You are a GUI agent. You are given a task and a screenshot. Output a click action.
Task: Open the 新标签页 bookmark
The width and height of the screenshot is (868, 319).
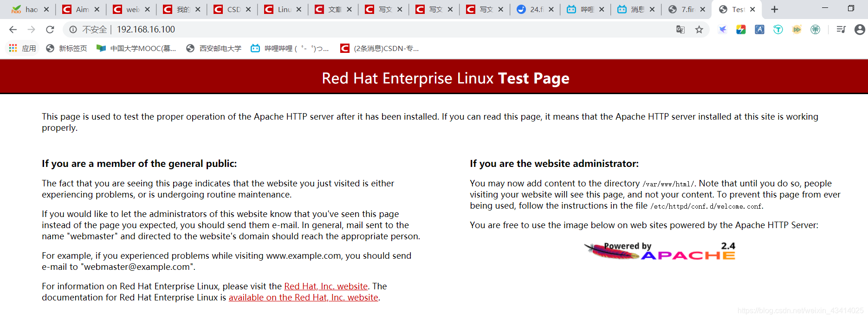coord(66,48)
